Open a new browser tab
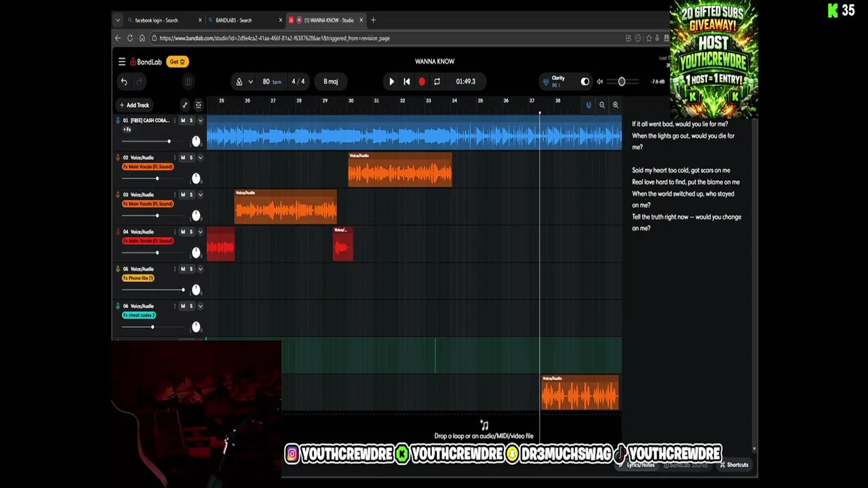Image resolution: width=868 pixels, height=488 pixels. pos(373,20)
